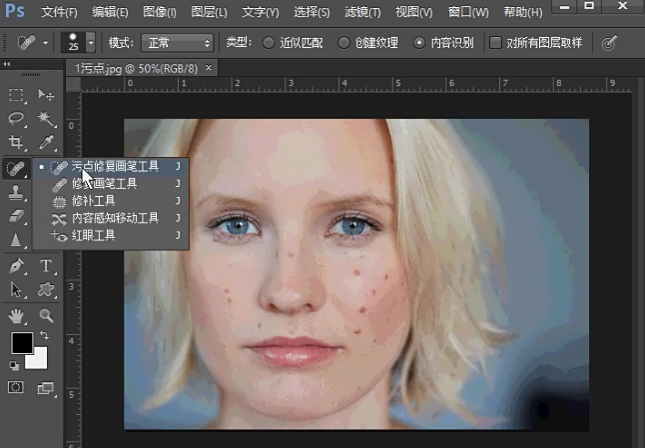Open the 窗口(W) menu

468,12
